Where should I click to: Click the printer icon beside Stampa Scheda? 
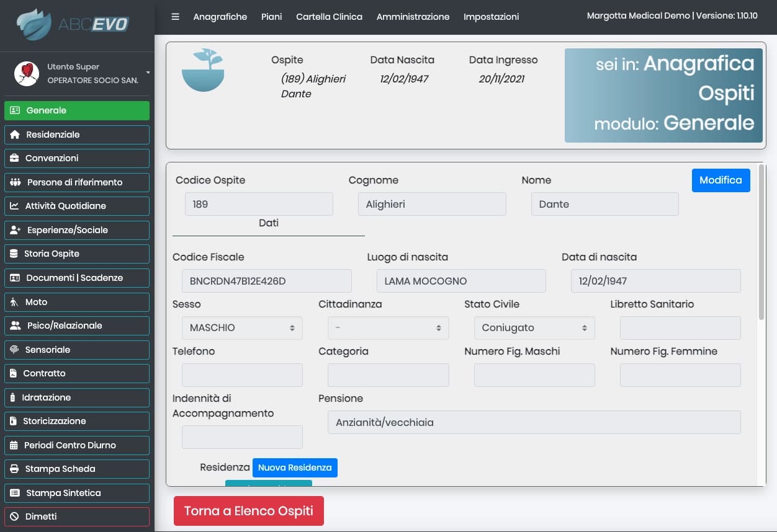[15, 469]
